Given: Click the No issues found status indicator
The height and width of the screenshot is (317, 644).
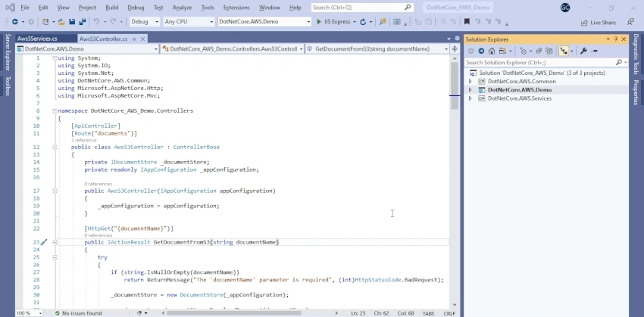Looking at the screenshot, I should pyautogui.click(x=79, y=313).
